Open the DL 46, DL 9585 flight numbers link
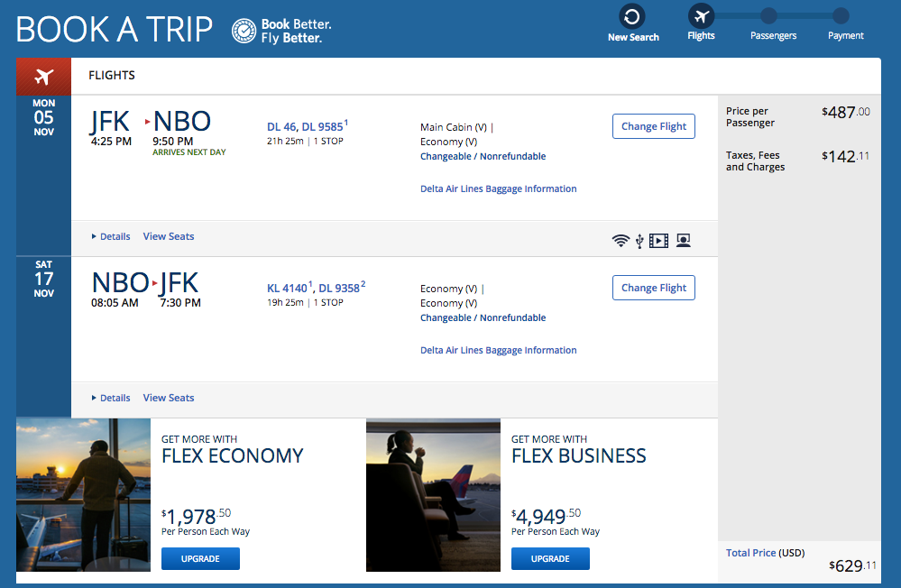901x588 pixels. pyautogui.click(x=307, y=126)
